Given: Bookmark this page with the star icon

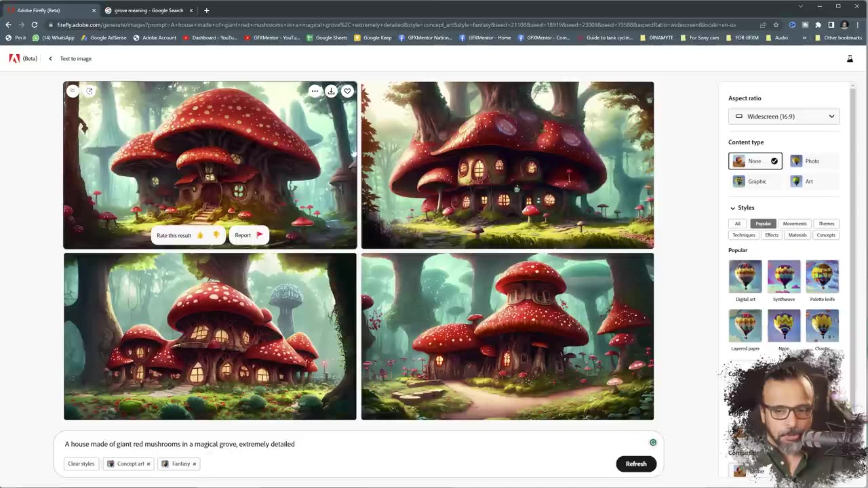Looking at the screenshot, I should point(776,25).
